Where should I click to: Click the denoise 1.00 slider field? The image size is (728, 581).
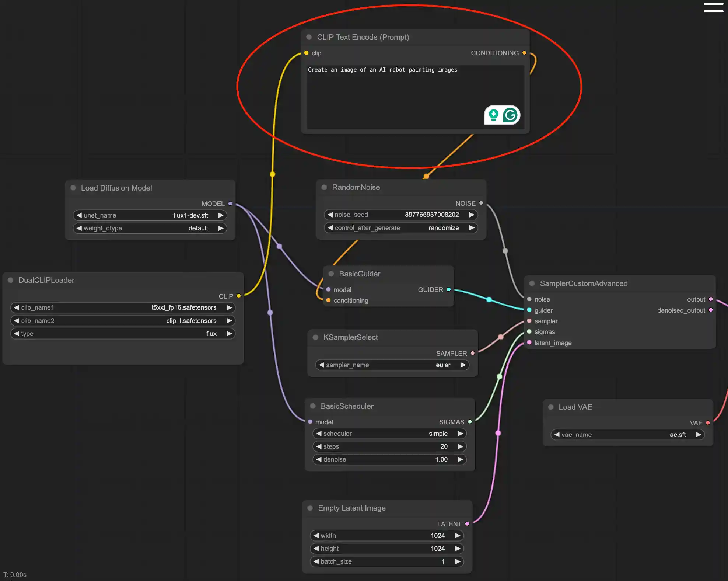point(389,459)
